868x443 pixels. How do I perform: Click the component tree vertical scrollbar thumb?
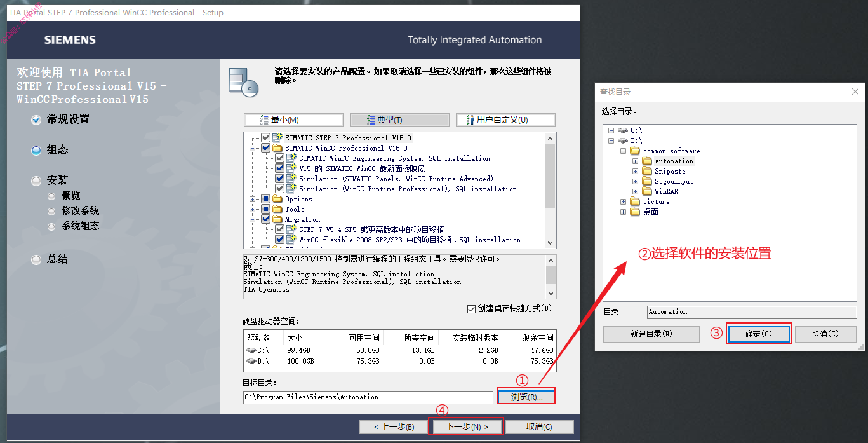[x=551, y=175]
